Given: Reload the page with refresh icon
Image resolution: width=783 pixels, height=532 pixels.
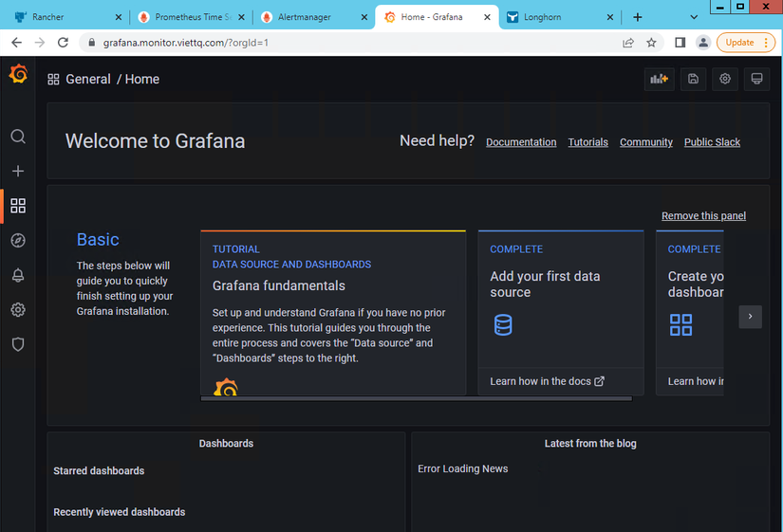Looking at the screenshot, I should coord(63,43).
